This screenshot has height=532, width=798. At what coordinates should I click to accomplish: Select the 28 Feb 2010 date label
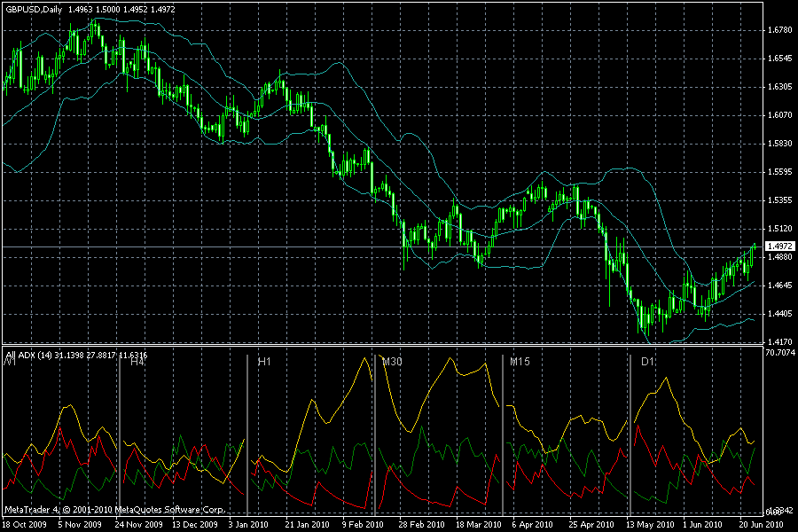point(421,524)
